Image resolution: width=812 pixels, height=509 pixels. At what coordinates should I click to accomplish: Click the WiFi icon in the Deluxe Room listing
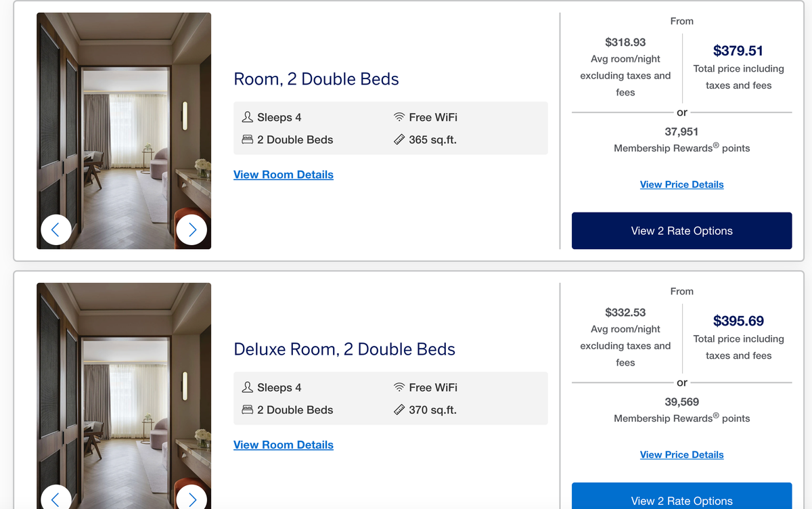[x=400, y=387]
